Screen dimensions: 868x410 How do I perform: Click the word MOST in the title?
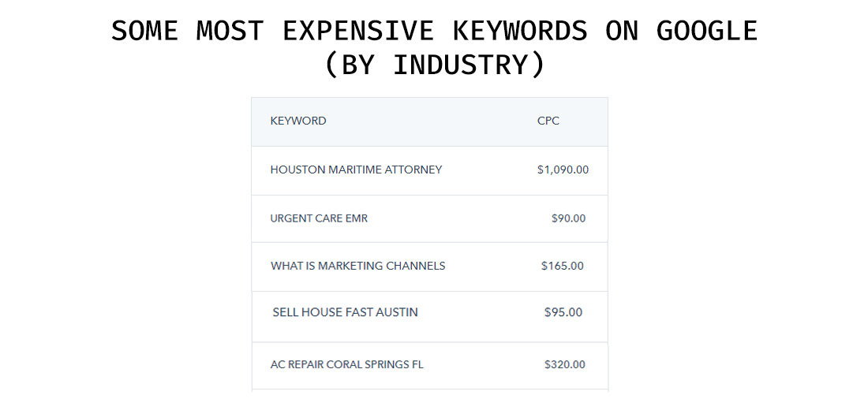tap(230, 31)
